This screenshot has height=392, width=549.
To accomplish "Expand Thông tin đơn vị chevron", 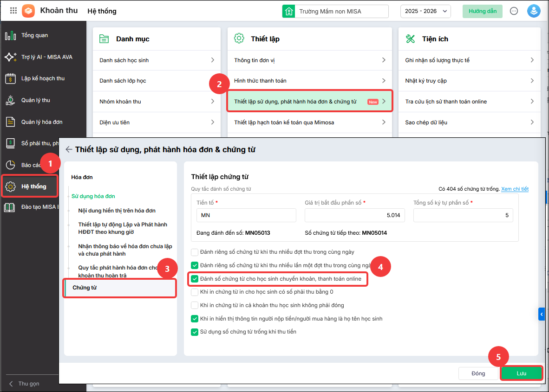I will pyautogui.click(x=384, y=60).
